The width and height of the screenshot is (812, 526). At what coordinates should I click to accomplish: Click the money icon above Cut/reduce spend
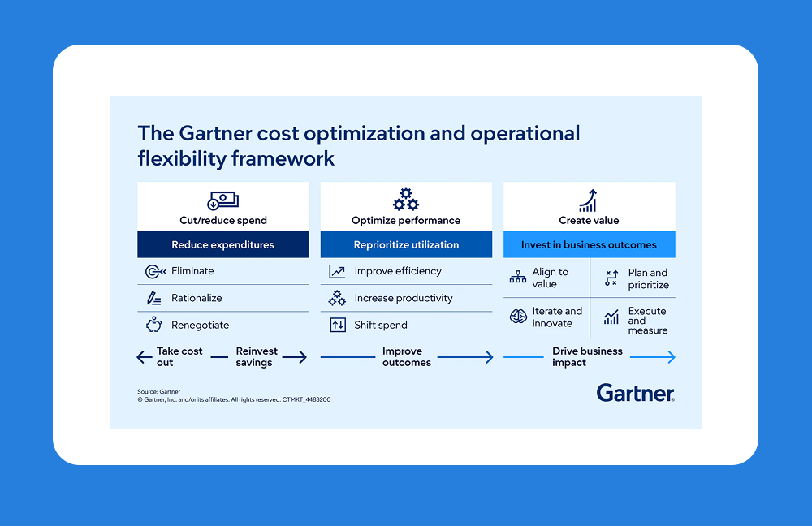222,200
